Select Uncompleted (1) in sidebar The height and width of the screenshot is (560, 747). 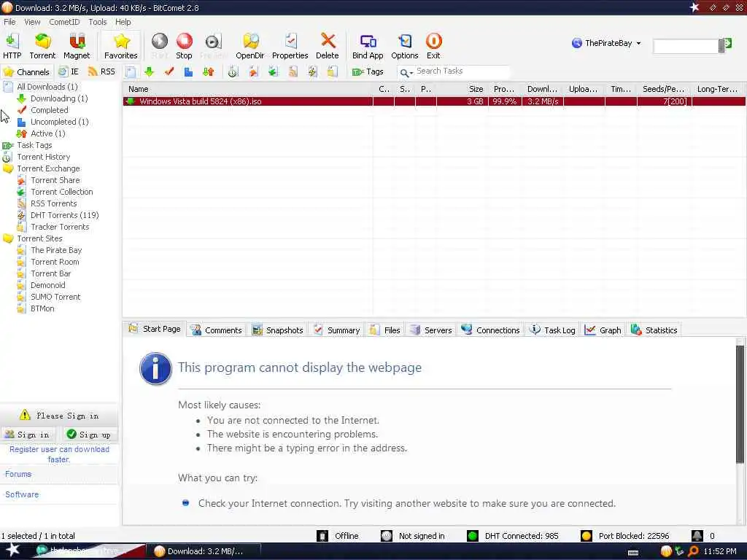pos(60,122)
